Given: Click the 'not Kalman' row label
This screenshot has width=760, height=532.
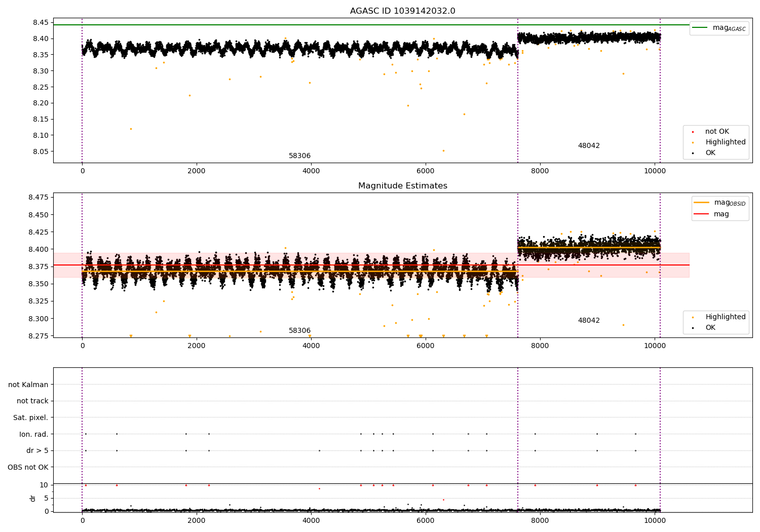Looking at the screenshot, I should pos(28,385).
